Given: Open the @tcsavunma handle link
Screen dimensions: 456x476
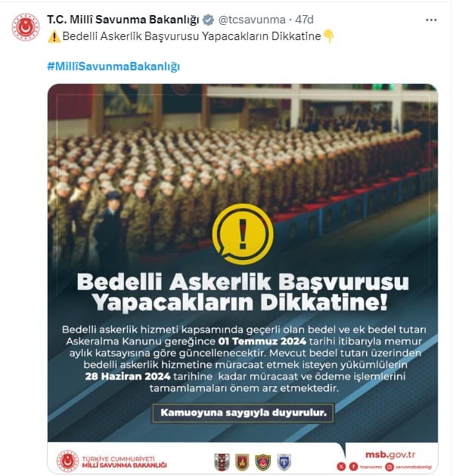Looking at the screenshot, I should point(252,20).
